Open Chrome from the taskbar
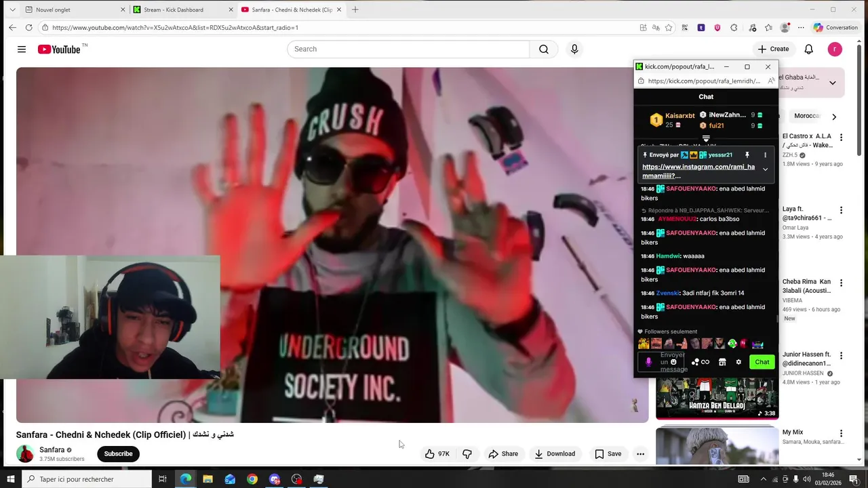This screenshot has height=488, width=868. 252,479
